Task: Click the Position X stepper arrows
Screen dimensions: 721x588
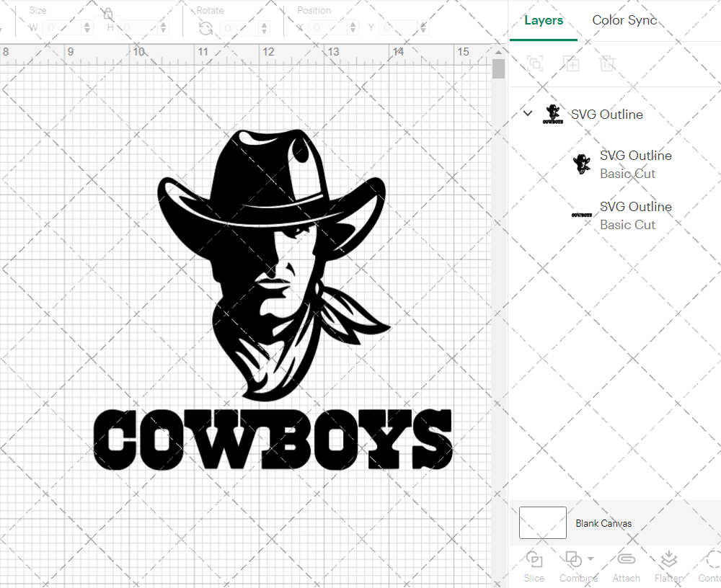Action: pyautogui.click(x=353, y=28)
